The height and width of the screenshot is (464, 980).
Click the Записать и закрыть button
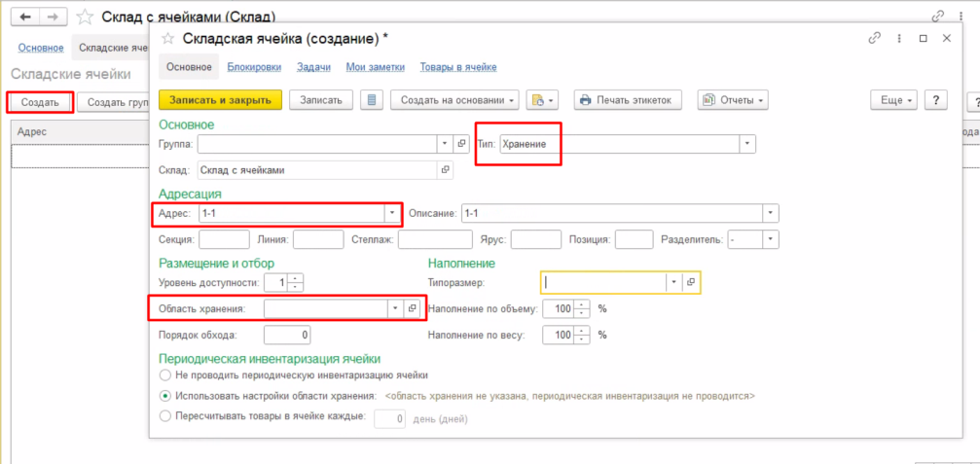(220, 100)
